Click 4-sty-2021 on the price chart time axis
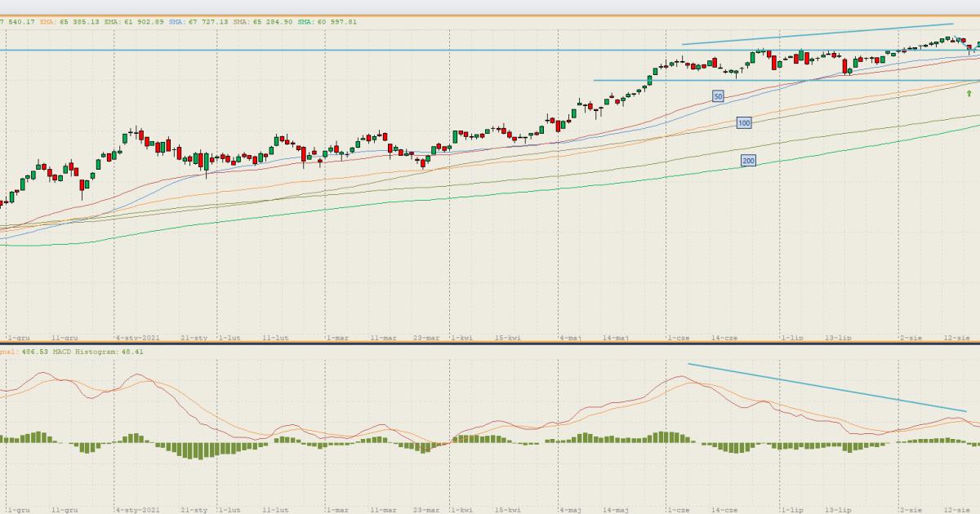 pos(137,336)
